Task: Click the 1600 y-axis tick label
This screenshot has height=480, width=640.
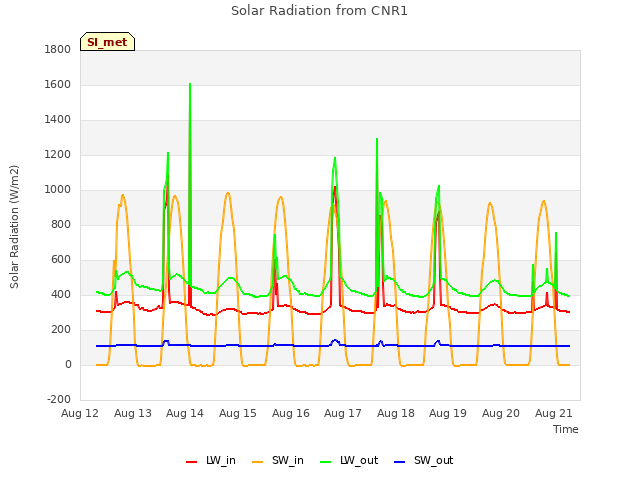Action: (58, 84)
